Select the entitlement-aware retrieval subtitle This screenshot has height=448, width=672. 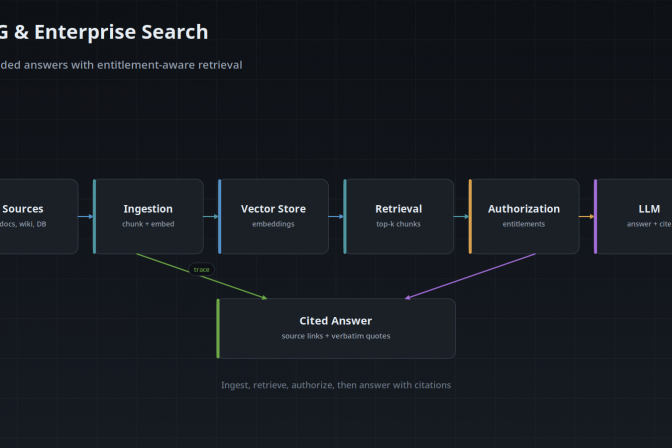tap(121, 65)
